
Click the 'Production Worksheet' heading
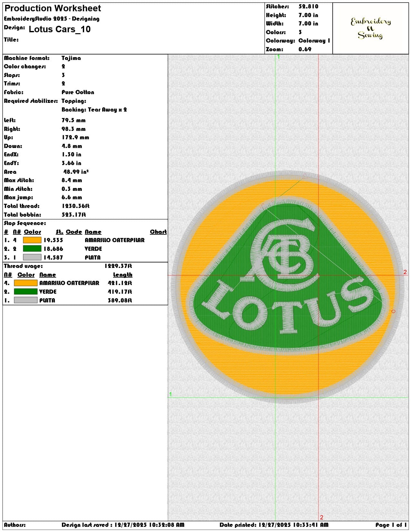click(x=53, y=8)
